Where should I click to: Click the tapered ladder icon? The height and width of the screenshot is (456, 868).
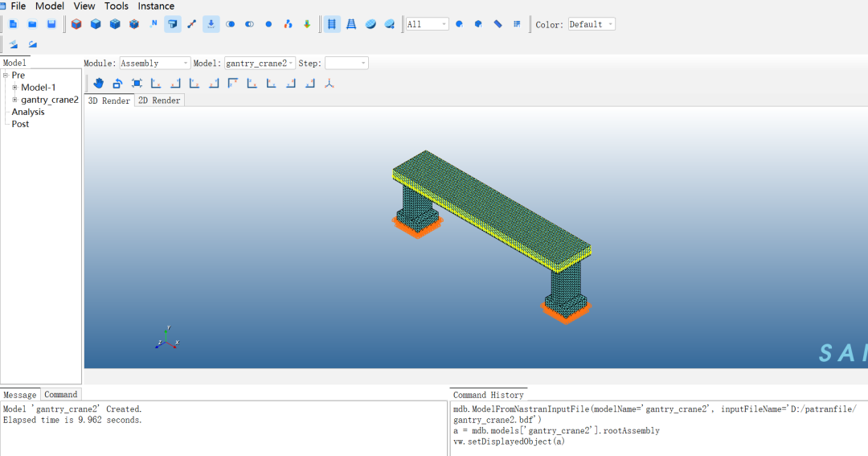point(351,24)
